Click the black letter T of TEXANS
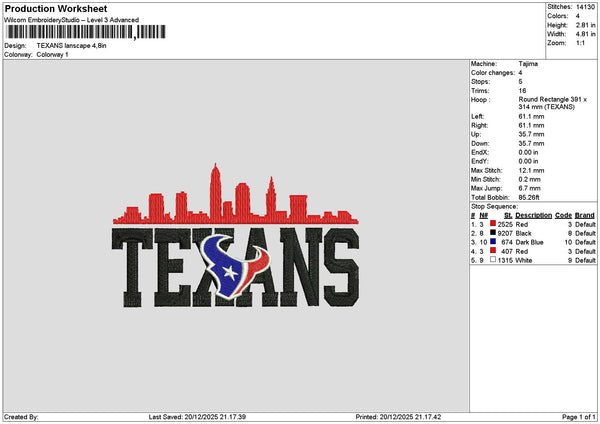 [132, 267]
